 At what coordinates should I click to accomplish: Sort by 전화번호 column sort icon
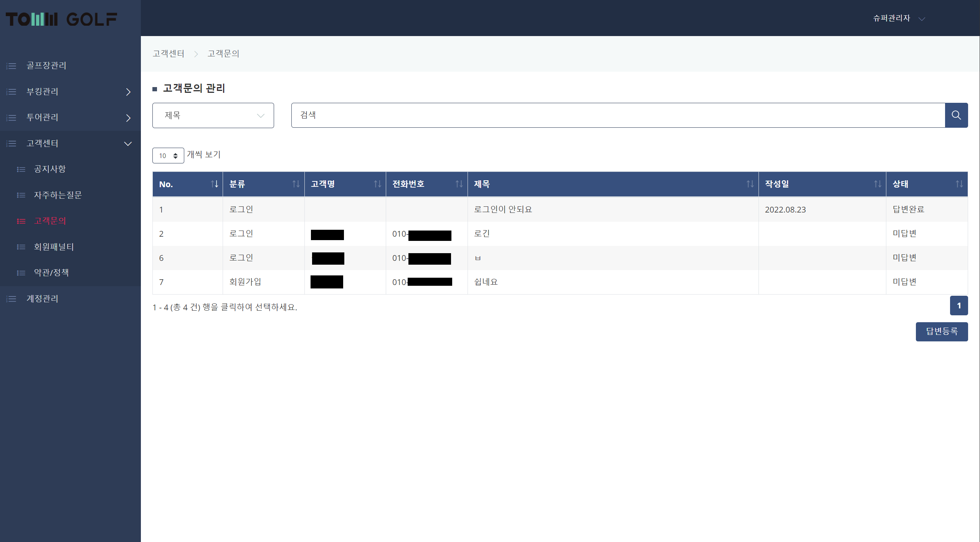[459, 184]
